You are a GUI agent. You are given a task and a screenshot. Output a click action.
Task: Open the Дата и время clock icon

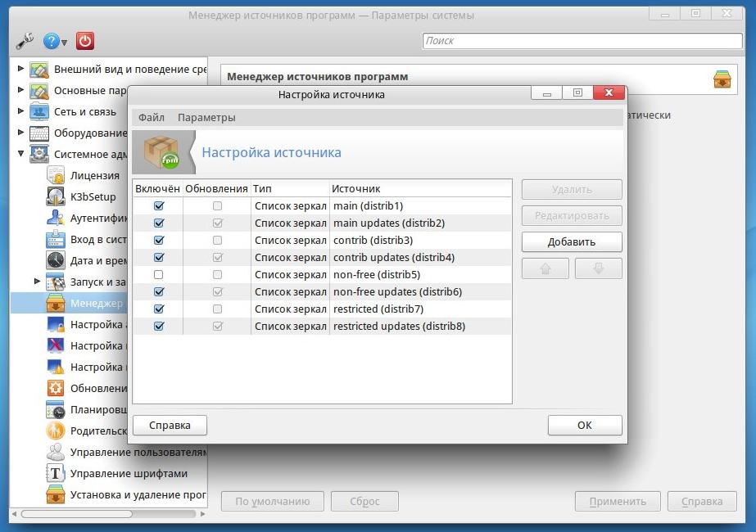click(x=56, y=260)
